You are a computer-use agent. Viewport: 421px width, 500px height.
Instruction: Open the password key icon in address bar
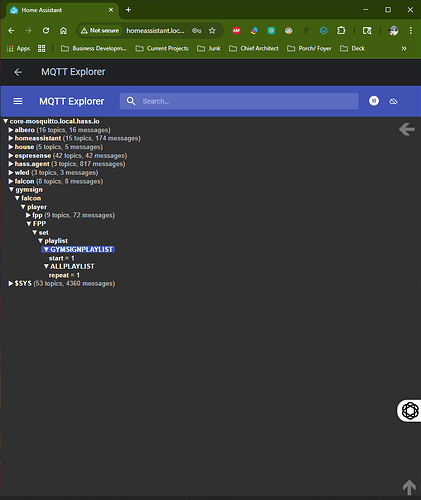pos(196,31)
